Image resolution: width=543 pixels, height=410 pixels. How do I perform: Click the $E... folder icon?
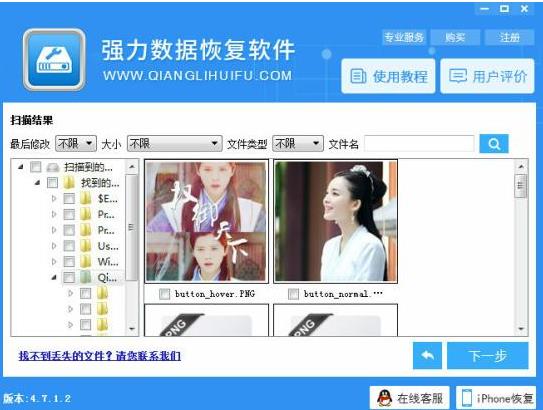tap(85, 198)
